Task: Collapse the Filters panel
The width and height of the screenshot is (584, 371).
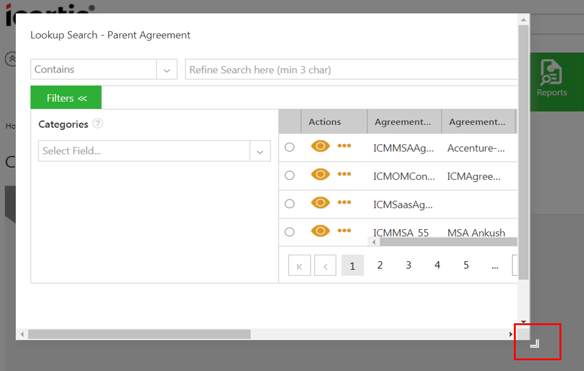Action: (x=66, y=98)
